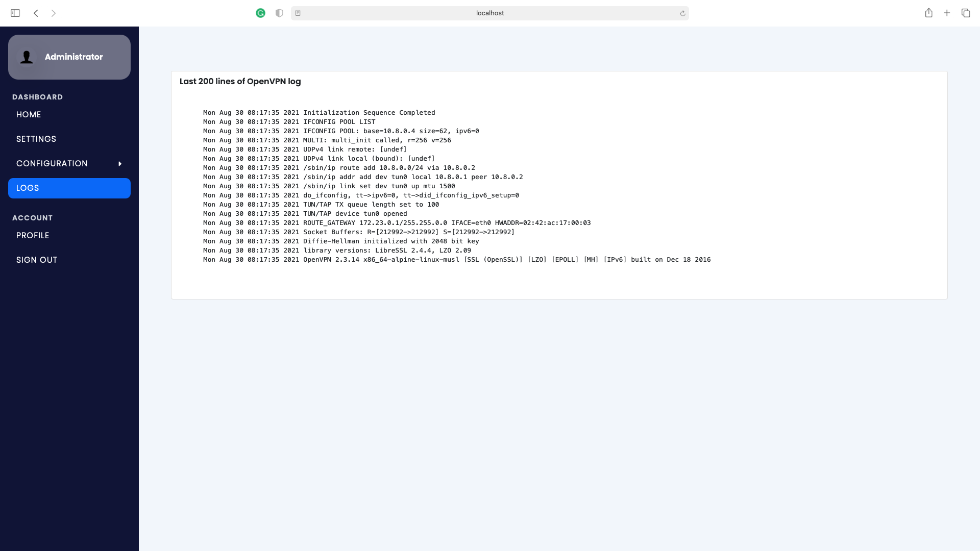980x551 pixels.
Task: Open a new tab with plus icon
Action: [947, 13]
